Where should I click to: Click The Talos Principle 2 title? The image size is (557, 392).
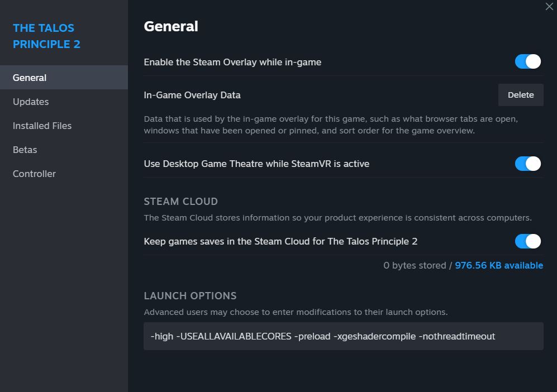click(x=46, y=36)
